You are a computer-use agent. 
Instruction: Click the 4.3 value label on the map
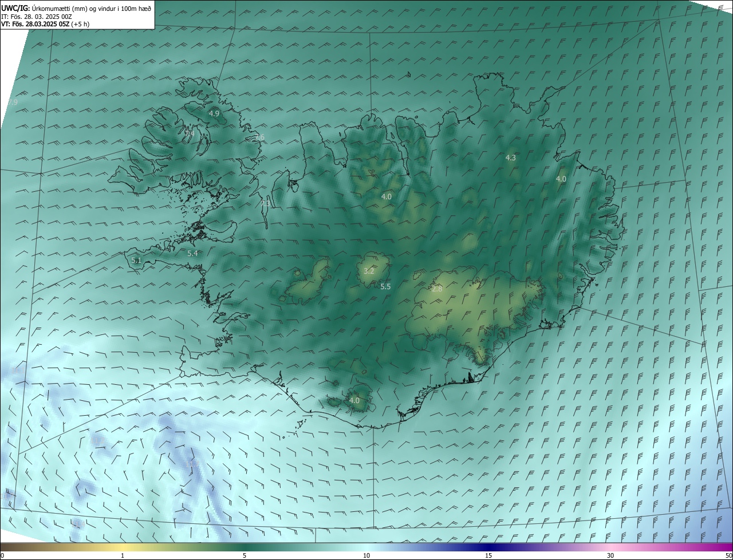click(511, 157)
